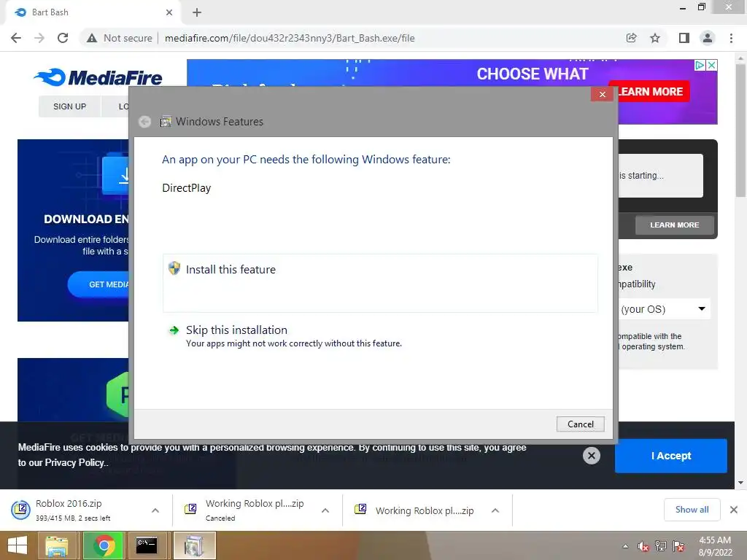
Task: Click Cancel in Windows Features dialog
Action: 580,424
